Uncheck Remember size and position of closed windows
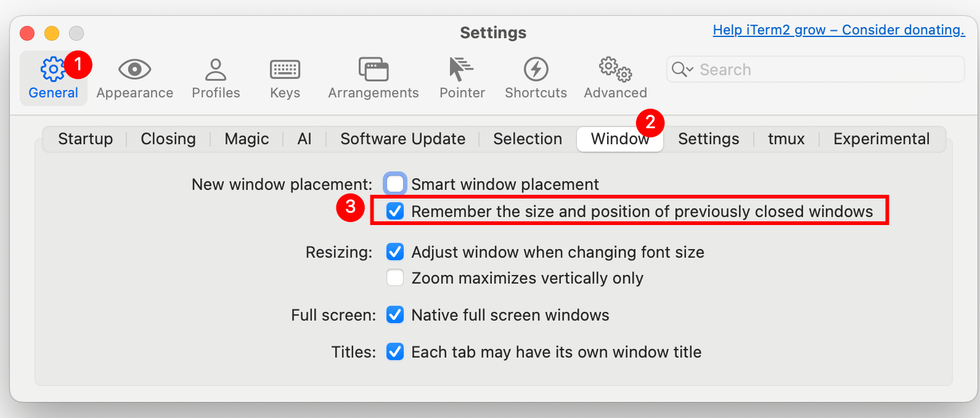The image size is (980, 418). pos(395,211)
